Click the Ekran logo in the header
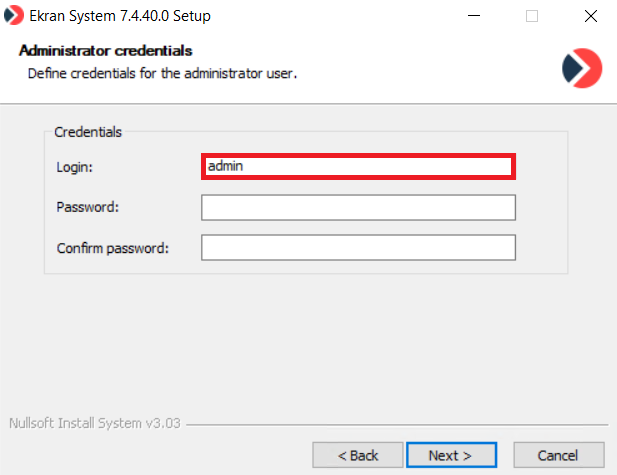This screenshot has height=475, width=617. coord(582,67)
